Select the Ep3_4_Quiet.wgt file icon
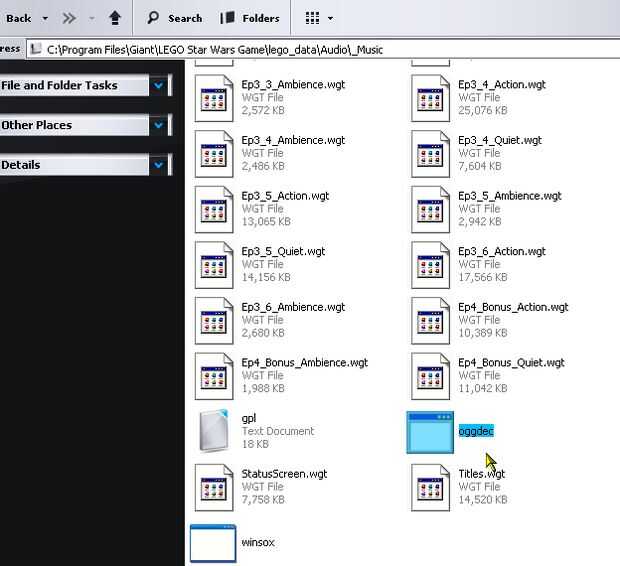This screenshot has width=620, height=566. tap(430, 154)
